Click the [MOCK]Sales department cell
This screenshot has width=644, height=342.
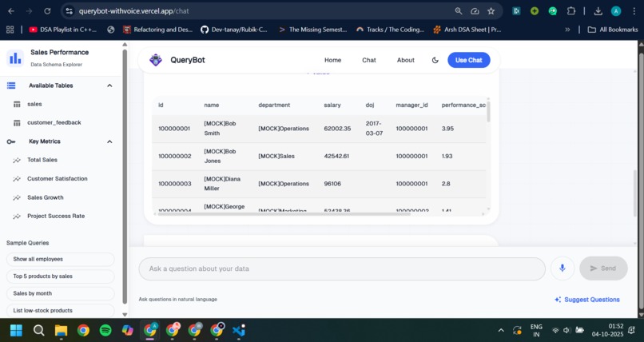[x=276, y=157]
